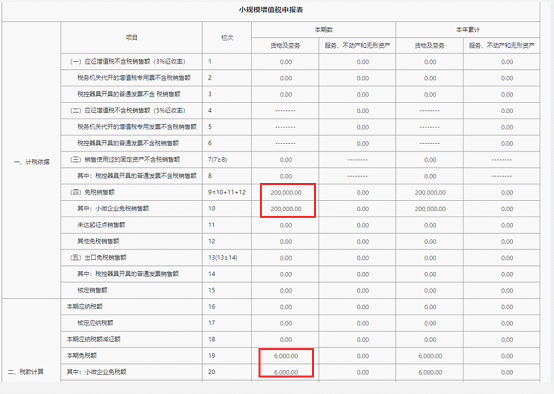Image resolution: width=554 pixels, height=394 pixels.
Task: Click row 18 本期应纳税额减征额 current-period goods cell
Action: 285,340
